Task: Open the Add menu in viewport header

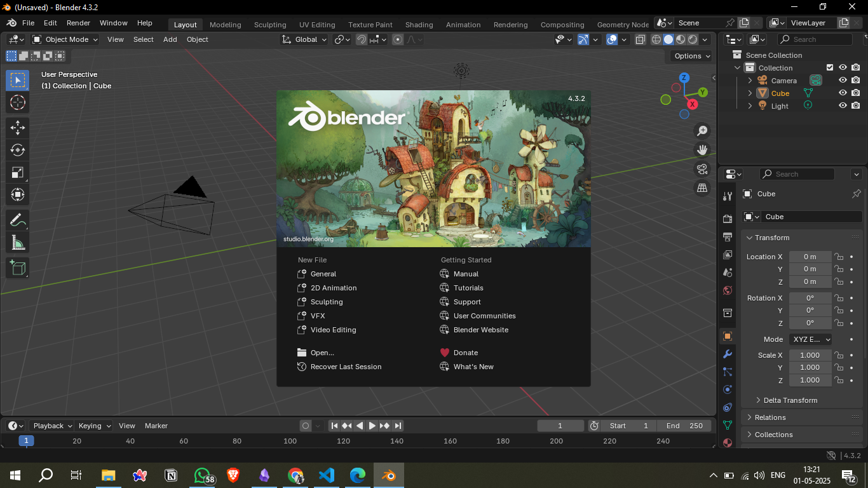Action: (170, 39)
